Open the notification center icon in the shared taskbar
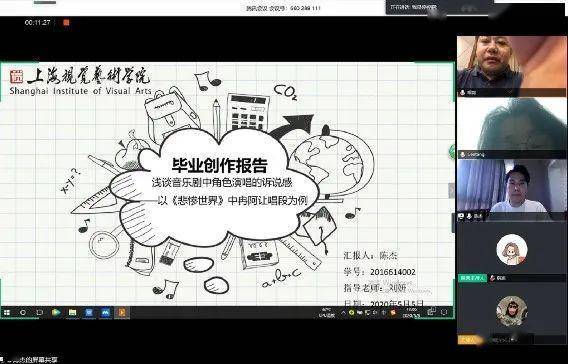568x364 pixels. click(444, 312)
